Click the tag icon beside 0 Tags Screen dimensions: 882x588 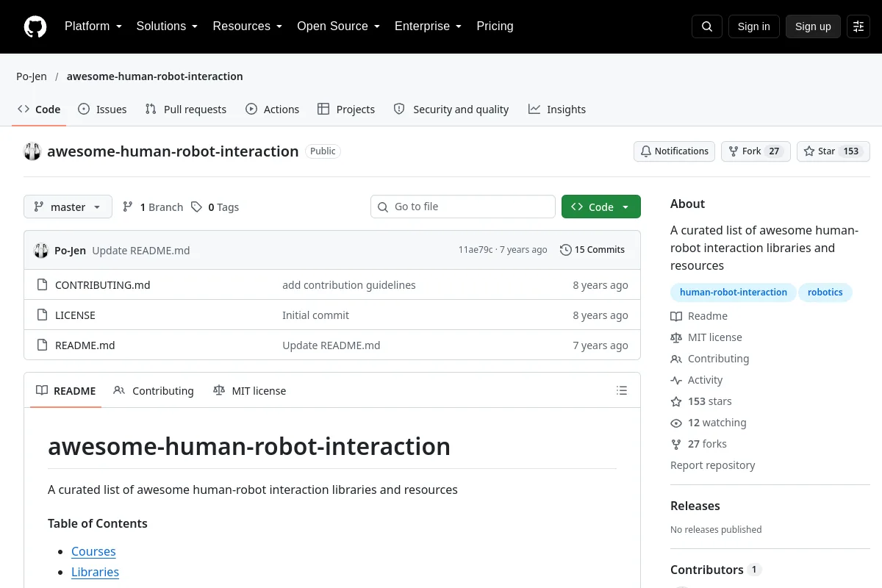pos(196,207)
